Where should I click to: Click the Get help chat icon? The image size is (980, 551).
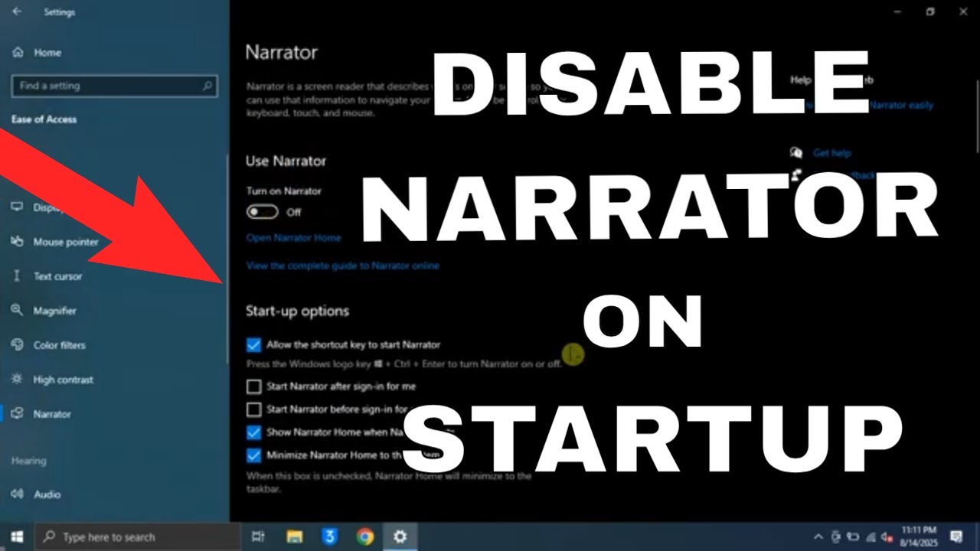[x=797, y=153]
